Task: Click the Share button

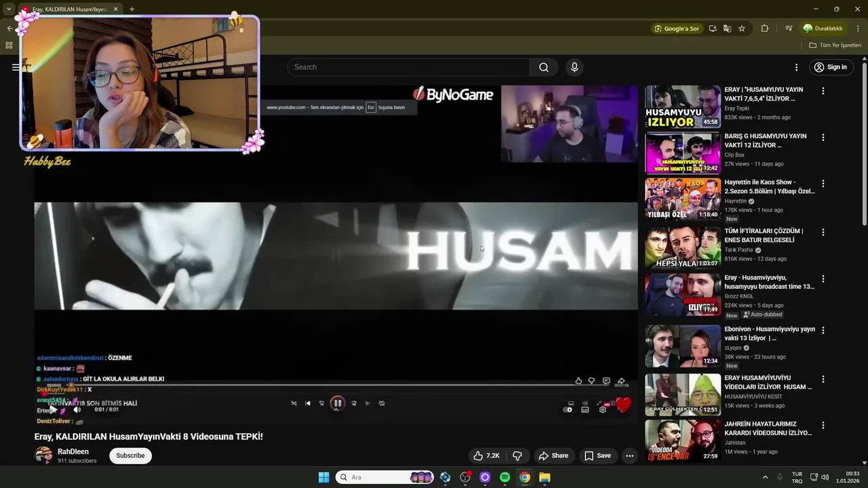Action: point(553,455)
